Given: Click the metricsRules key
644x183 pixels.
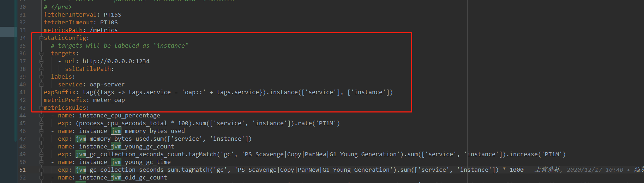Looking at the screenshot, I should pos(65,108).
